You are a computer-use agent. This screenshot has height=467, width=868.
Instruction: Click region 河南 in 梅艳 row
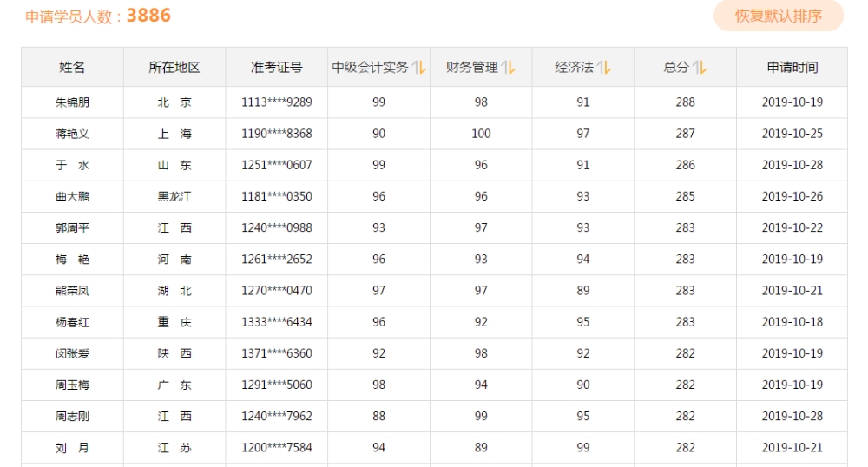[x=174, y=260]
